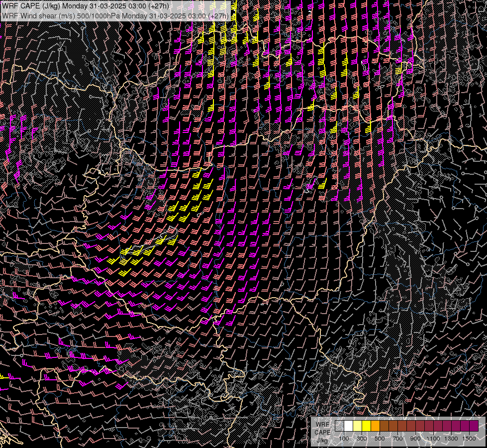Click the legend value 1100
The image size is (487, 448).
coord(433,439)
